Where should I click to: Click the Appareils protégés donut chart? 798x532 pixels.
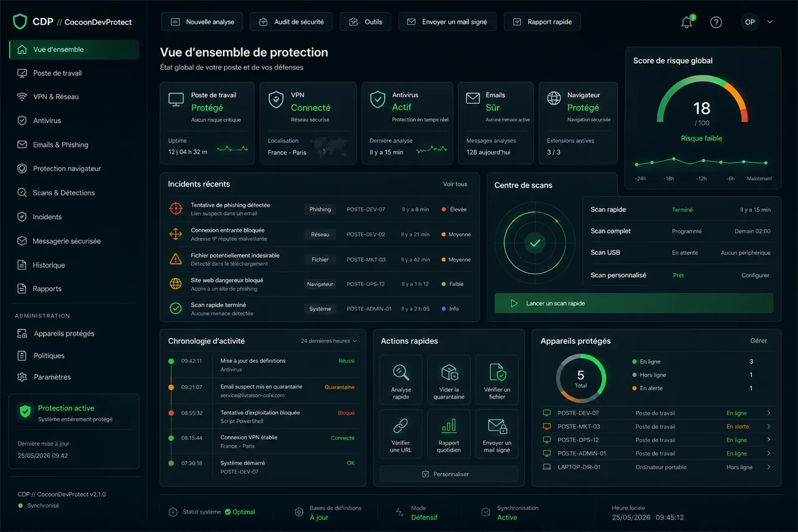click(581, 378)
